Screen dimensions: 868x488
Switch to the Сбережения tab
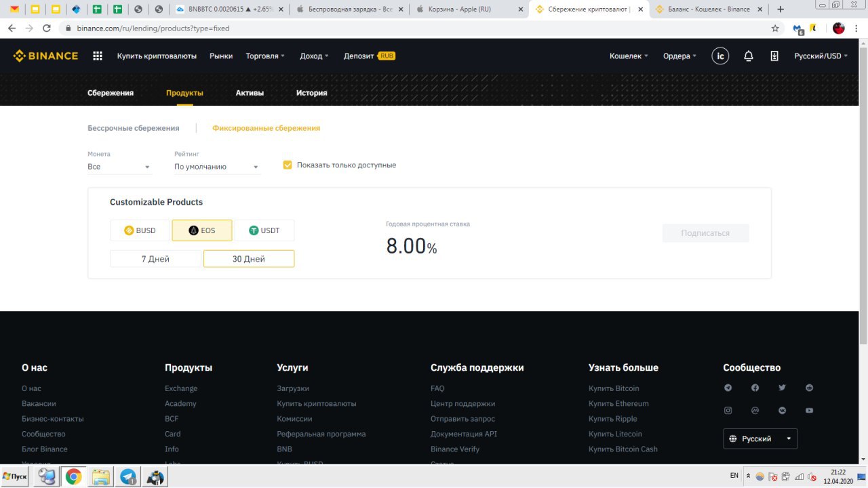[111, 93]
